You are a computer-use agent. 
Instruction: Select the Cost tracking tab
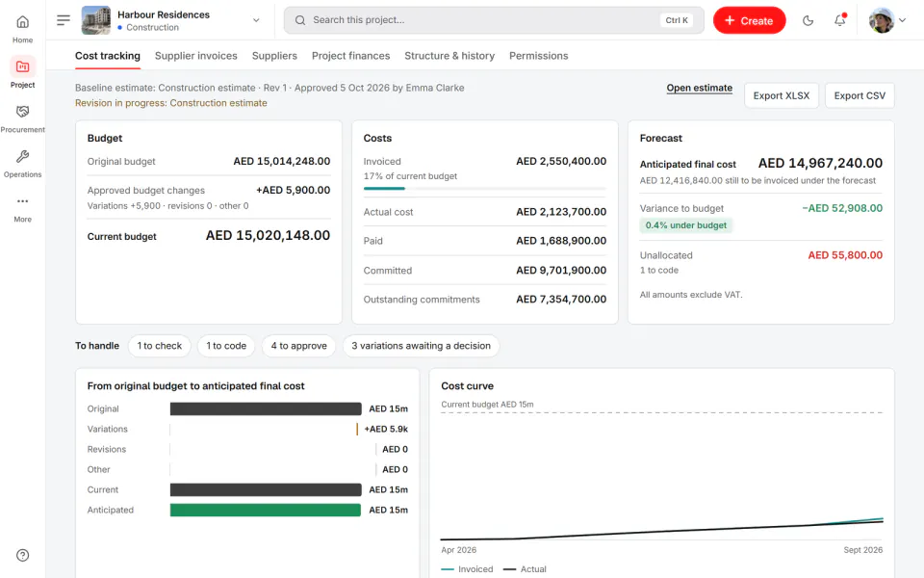point(107,56)
